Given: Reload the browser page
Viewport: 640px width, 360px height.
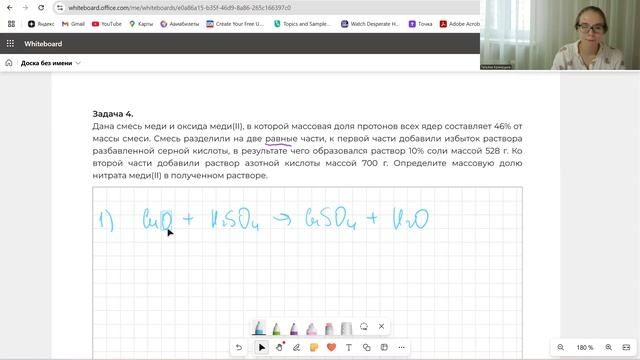Looking at the screenshot, I should (41, 8).
